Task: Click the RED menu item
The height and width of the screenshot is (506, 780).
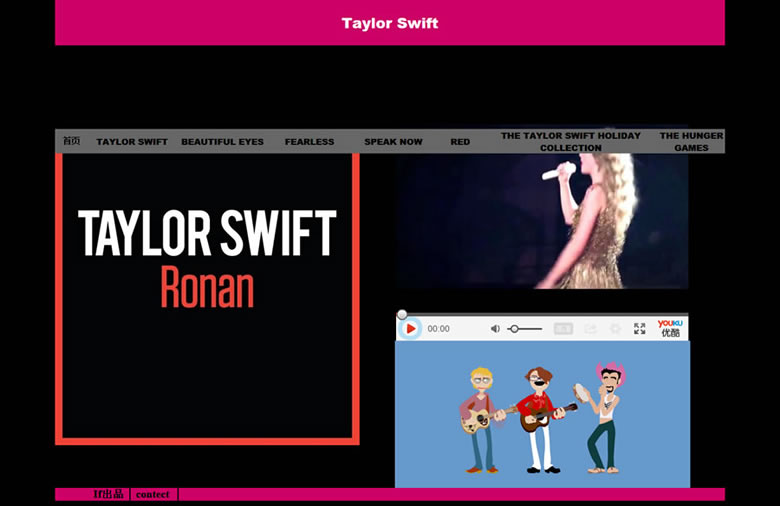Action: pos(460,142)
